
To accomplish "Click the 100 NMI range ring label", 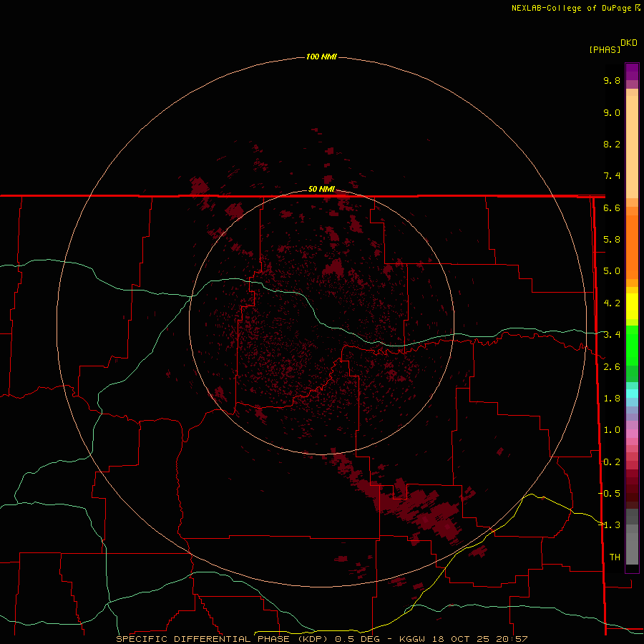I will [x=321, y=57].
